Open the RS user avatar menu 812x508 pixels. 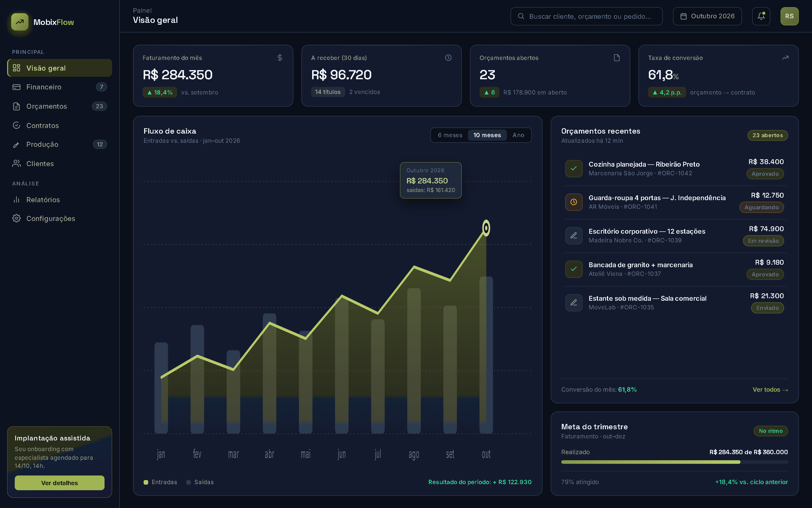point(789,16)
